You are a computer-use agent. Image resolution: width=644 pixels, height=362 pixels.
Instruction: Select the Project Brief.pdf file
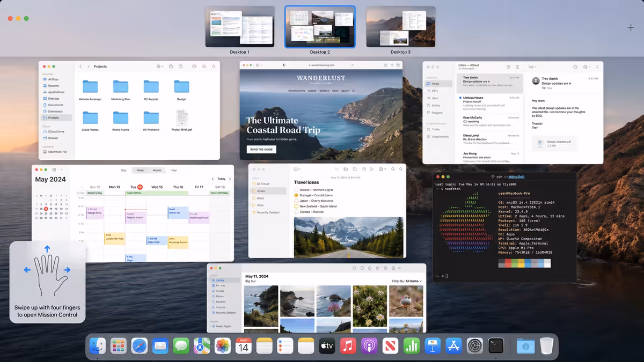pos(182,121)
